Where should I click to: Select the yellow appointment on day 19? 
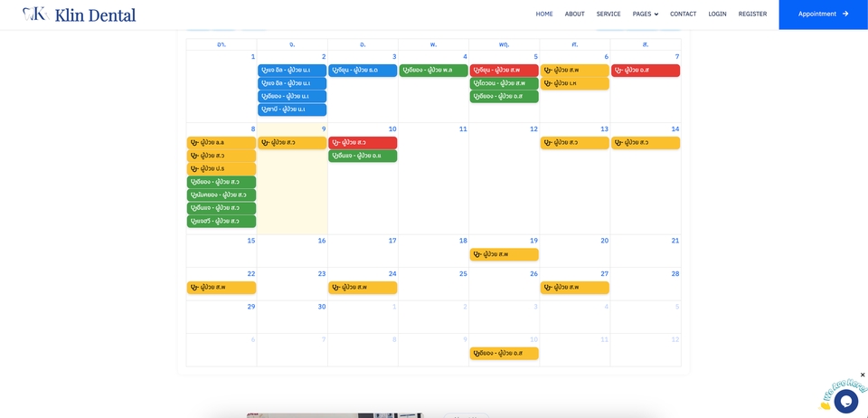[504, 255]
